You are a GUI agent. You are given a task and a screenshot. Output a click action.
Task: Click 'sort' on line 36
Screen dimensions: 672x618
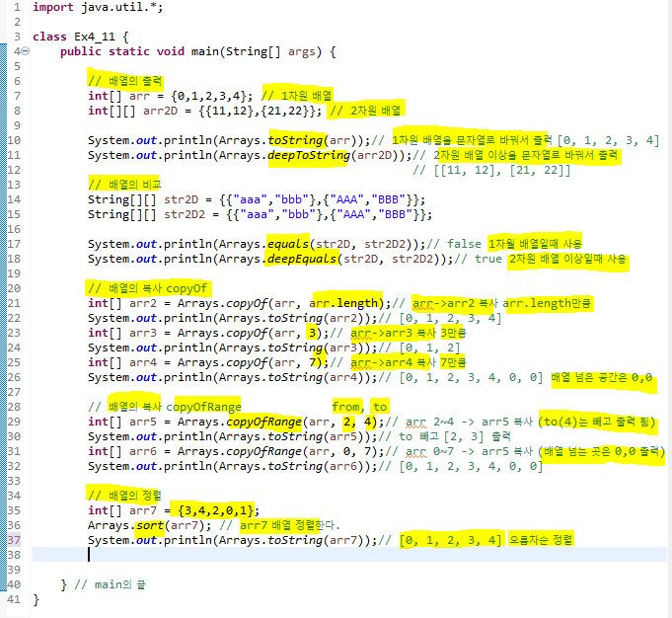(x=150, y=525)
